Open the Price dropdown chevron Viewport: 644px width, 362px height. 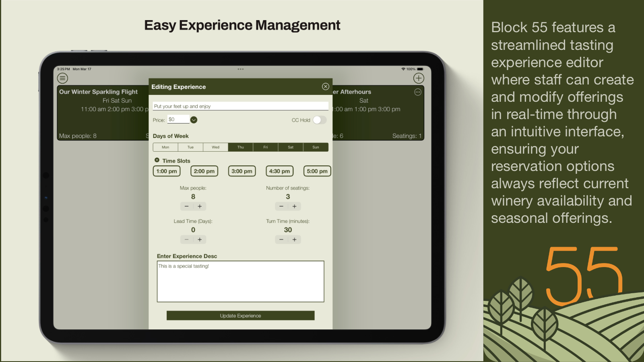[x=194, y=119]
